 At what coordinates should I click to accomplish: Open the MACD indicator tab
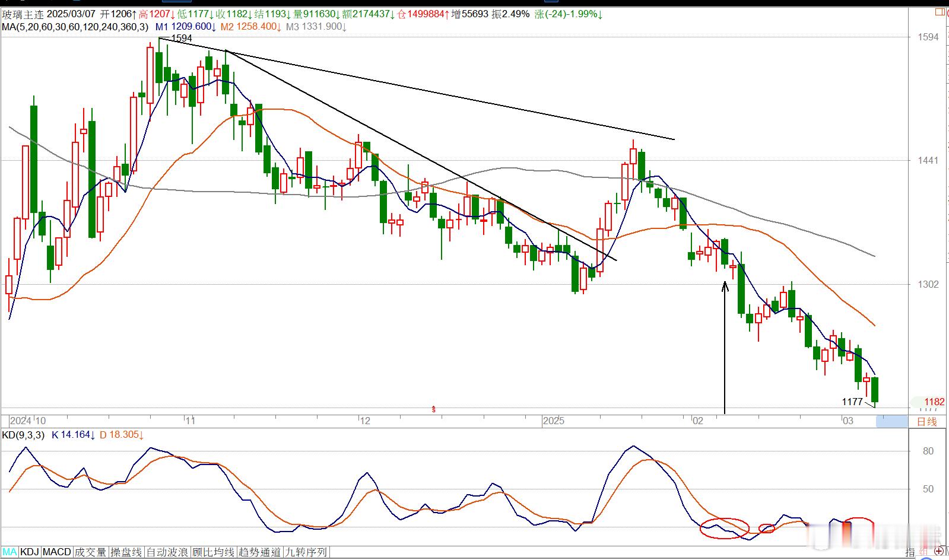(x=57, y=552)
